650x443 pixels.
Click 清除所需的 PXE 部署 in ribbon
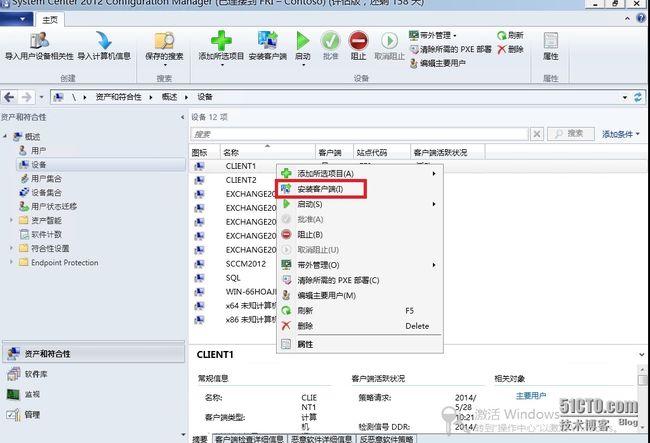450,49
